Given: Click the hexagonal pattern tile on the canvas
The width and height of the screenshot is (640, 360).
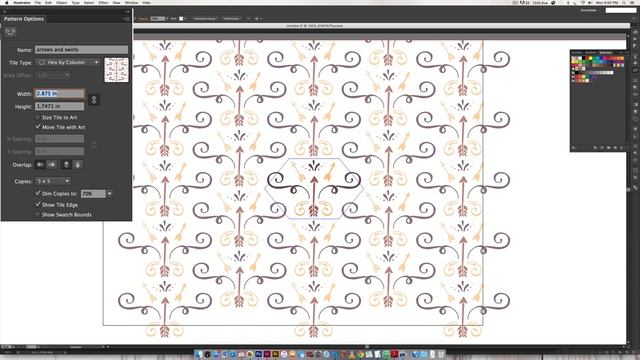Looking at the screenshot, I should (x=314, y=189).
